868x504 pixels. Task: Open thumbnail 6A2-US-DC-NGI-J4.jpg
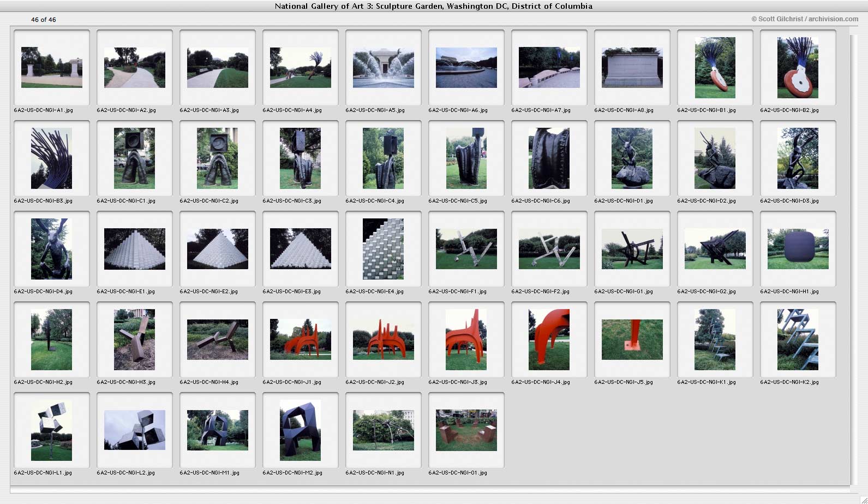pyautogui.click(x=549, y=340)
